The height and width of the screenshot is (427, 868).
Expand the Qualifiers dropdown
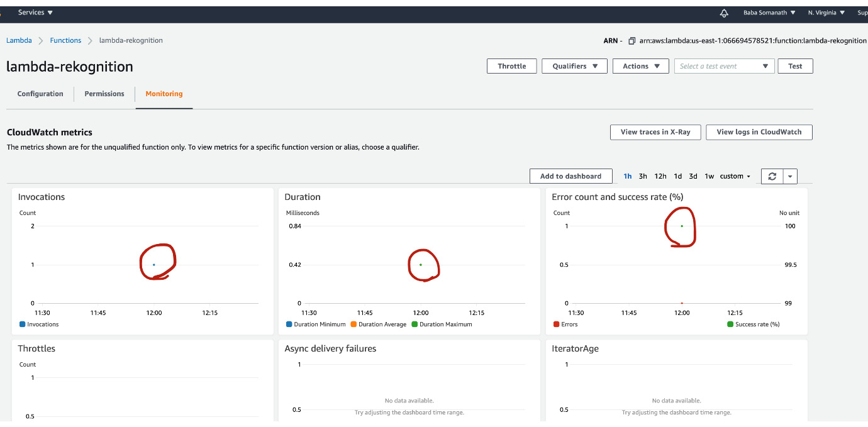(x=574, y=66)
